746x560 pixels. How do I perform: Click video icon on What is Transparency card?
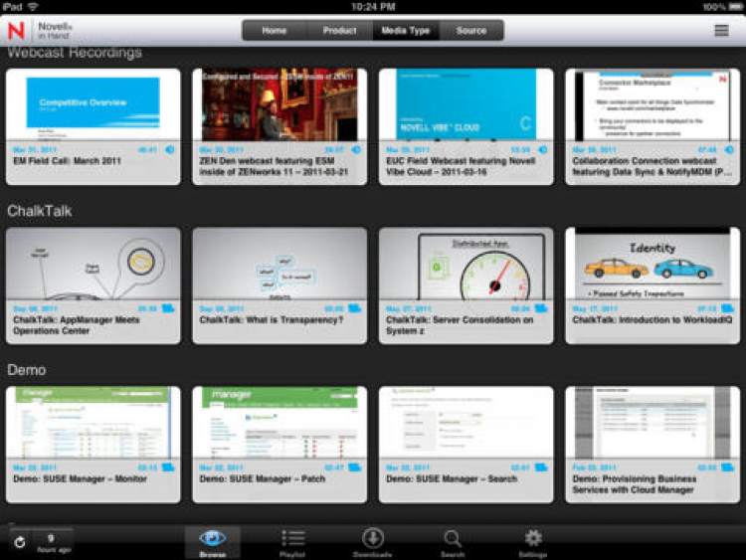point(354,308)
